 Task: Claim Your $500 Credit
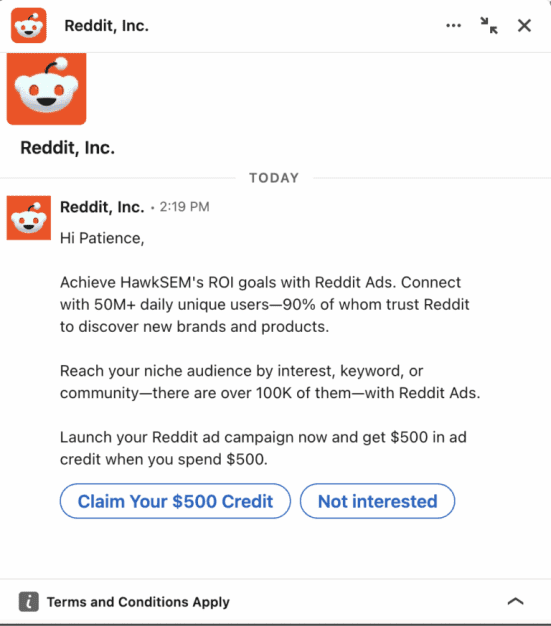point(175,501)
